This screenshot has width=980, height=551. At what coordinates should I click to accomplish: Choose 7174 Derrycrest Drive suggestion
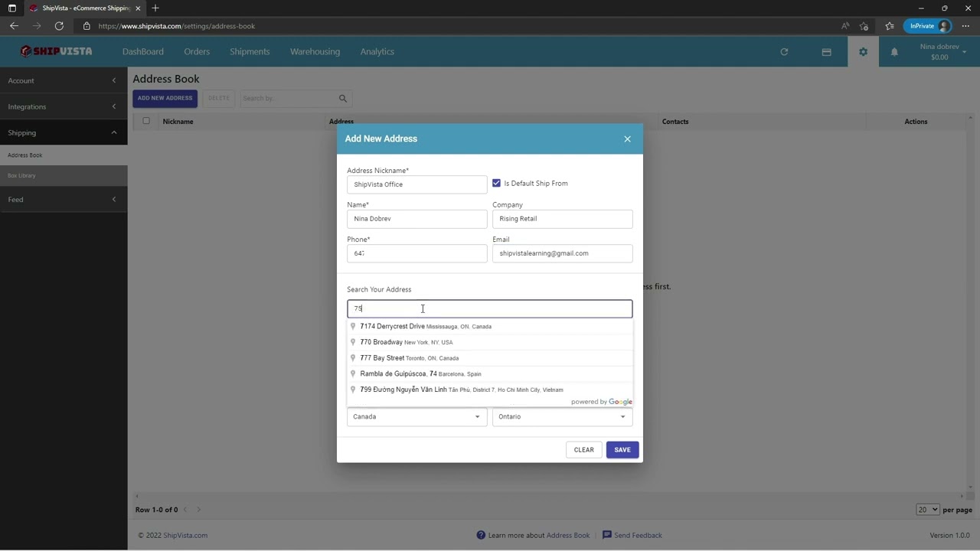point(490,326)
